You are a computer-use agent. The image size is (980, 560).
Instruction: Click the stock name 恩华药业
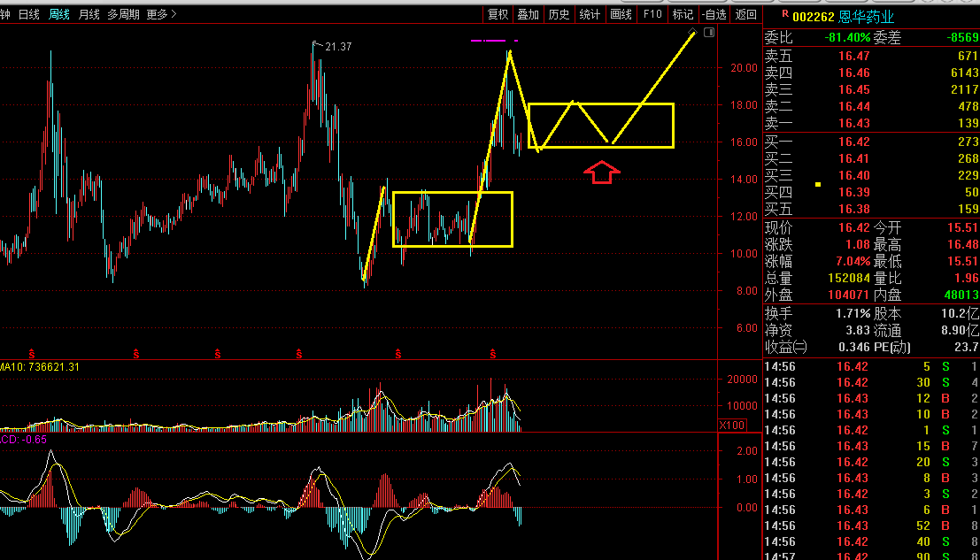point(867,17)
